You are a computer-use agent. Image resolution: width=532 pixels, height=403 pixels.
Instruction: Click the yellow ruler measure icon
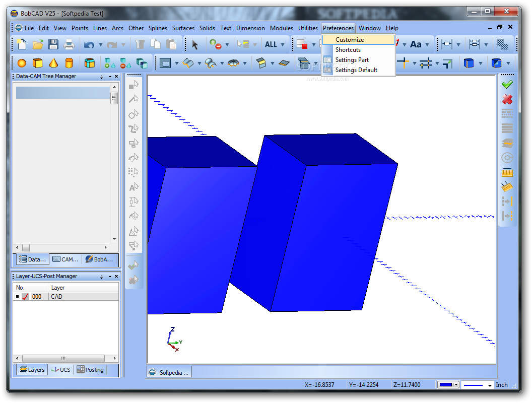click(507, 173)
